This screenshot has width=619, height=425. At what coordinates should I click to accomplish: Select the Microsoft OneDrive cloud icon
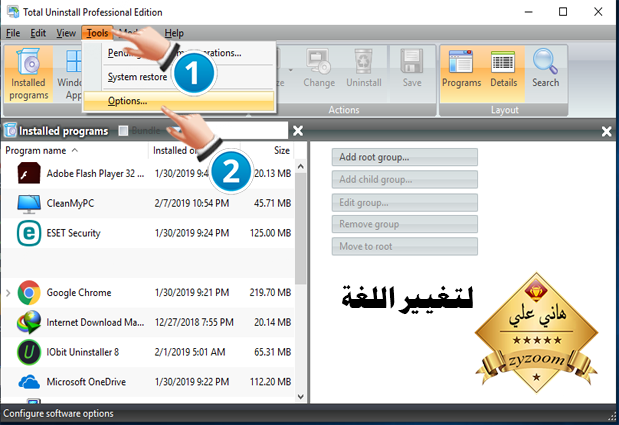(x=29, y=382)
